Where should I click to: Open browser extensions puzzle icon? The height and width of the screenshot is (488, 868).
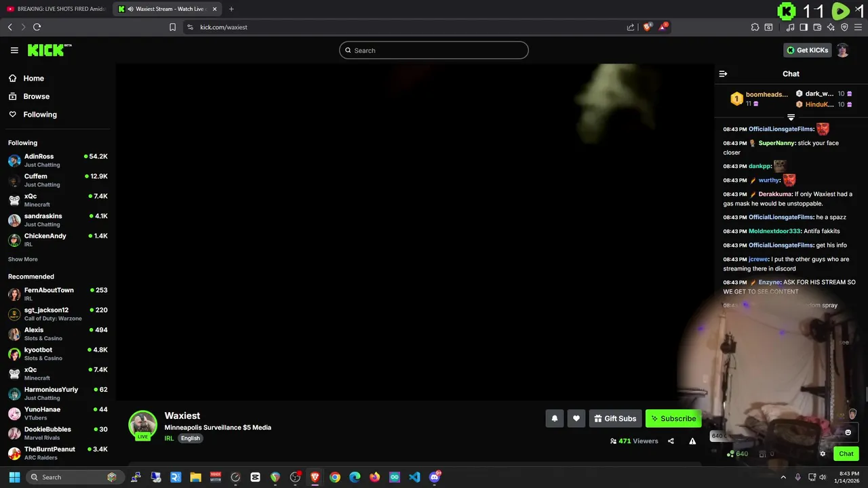(x=755, y=27)
